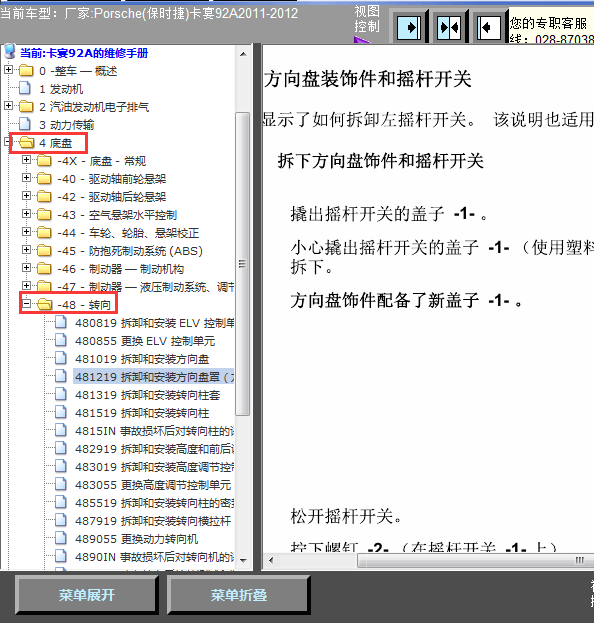Screen dimensions: 594x626
Task: Click document icon of 1 发动机
Action: 25,88
